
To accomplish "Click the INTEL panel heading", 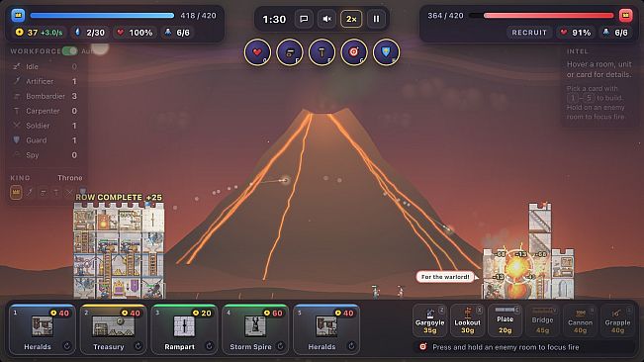I will 578,51.
